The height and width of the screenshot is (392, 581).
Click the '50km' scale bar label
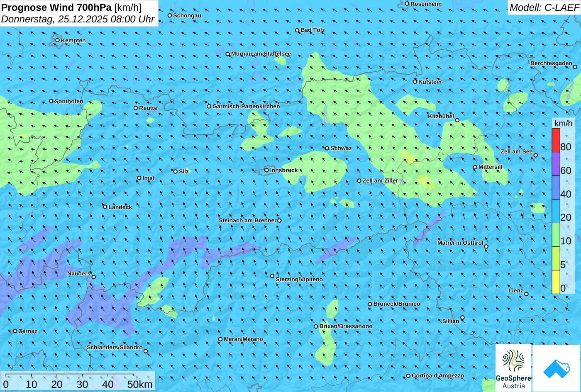coord(140,384)
